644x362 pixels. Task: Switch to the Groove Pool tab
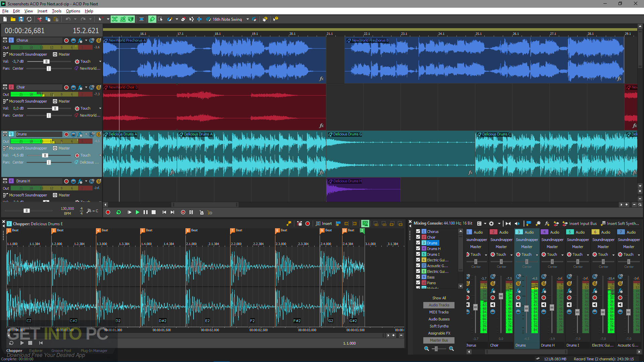tap(61, 351)
